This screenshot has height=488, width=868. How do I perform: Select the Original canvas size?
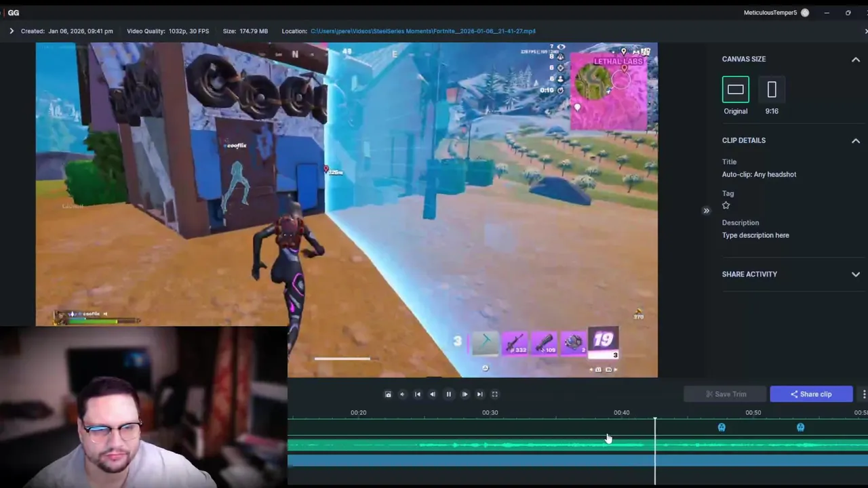(736, 89)
